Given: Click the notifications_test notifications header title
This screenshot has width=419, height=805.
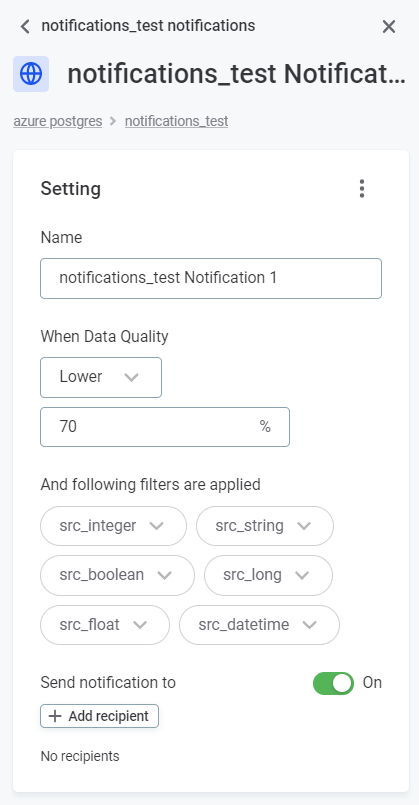Looking at the screenshot, I should [x=148, y=26].
